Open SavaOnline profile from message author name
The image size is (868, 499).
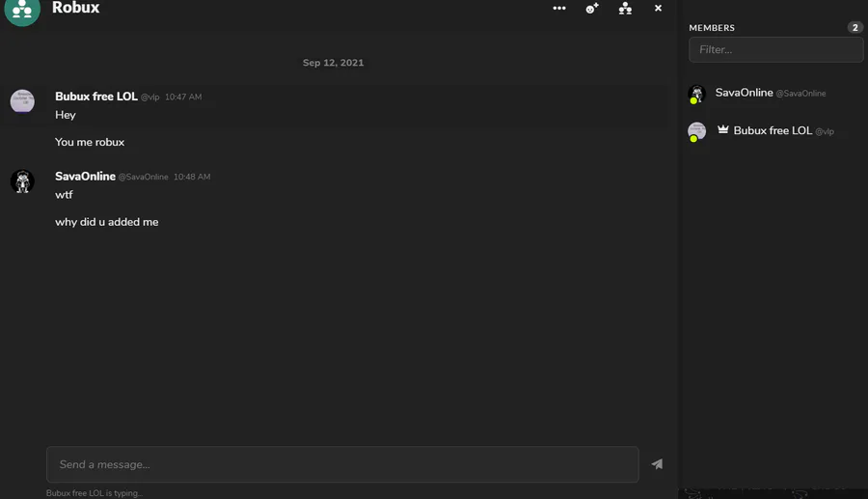pyautogui.click(x=85, y=176)
